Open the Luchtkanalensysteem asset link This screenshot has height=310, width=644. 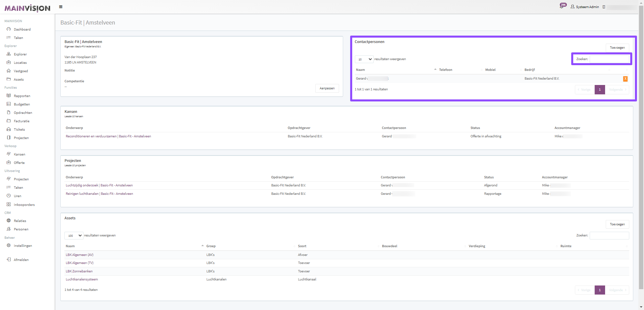tap(82, 279)
